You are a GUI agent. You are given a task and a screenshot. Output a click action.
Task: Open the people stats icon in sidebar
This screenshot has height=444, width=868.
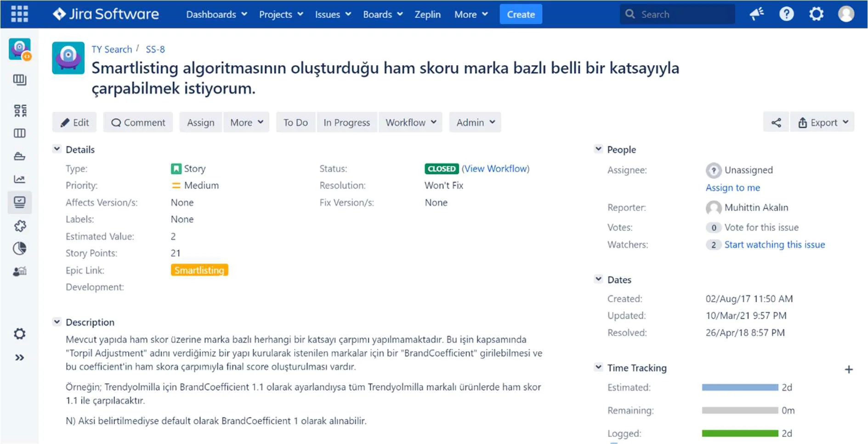(20, 271)
